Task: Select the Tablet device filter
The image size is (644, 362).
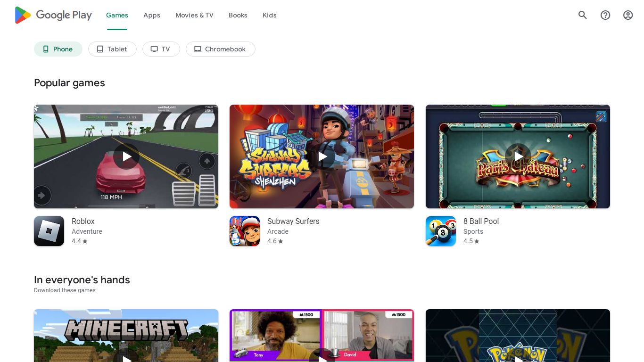Action: (x=112, y=49)
